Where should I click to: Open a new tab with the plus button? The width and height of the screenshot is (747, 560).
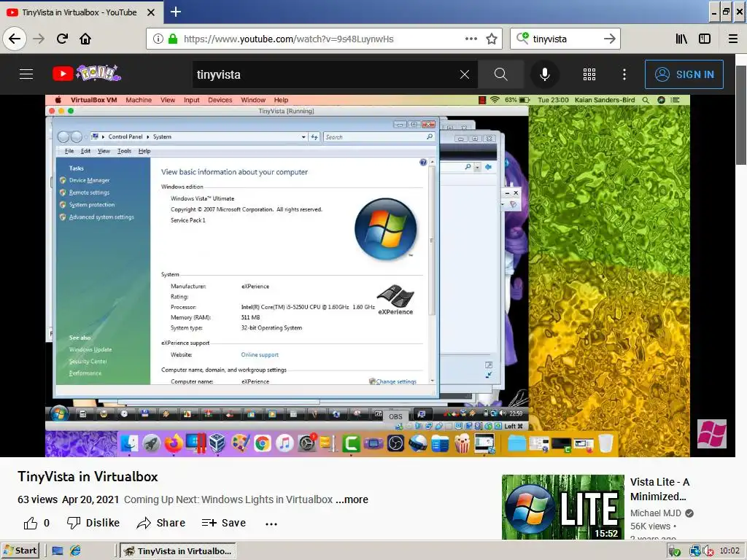[x=175, y=12]
